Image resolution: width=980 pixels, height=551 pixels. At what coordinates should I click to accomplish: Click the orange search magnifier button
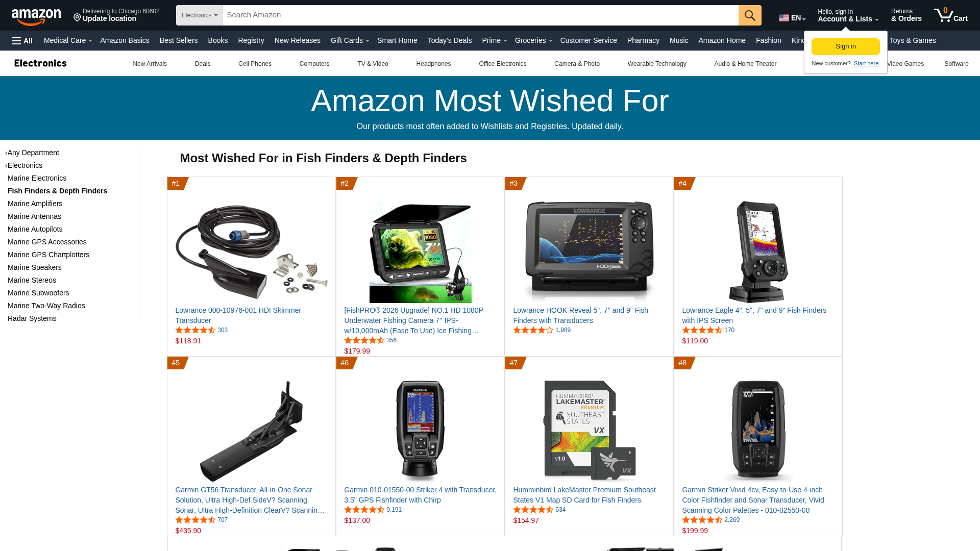pos(749,15)
